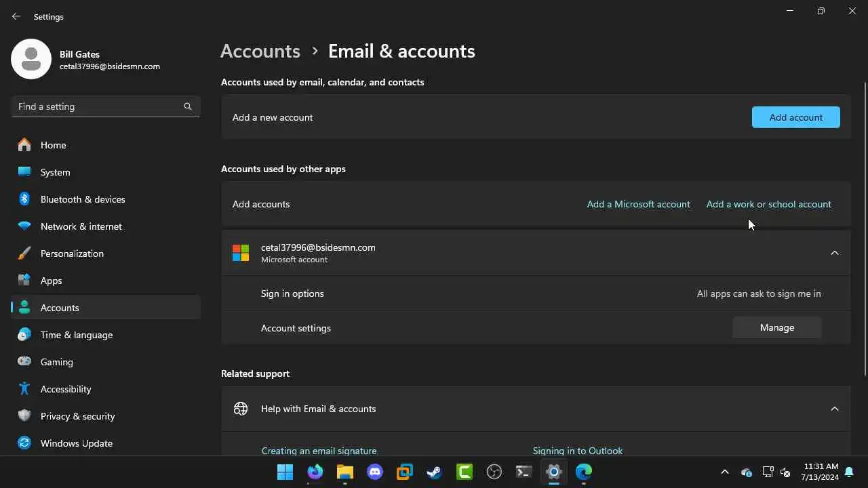Click the Accessibility figure icon

[x=24, y=389]
